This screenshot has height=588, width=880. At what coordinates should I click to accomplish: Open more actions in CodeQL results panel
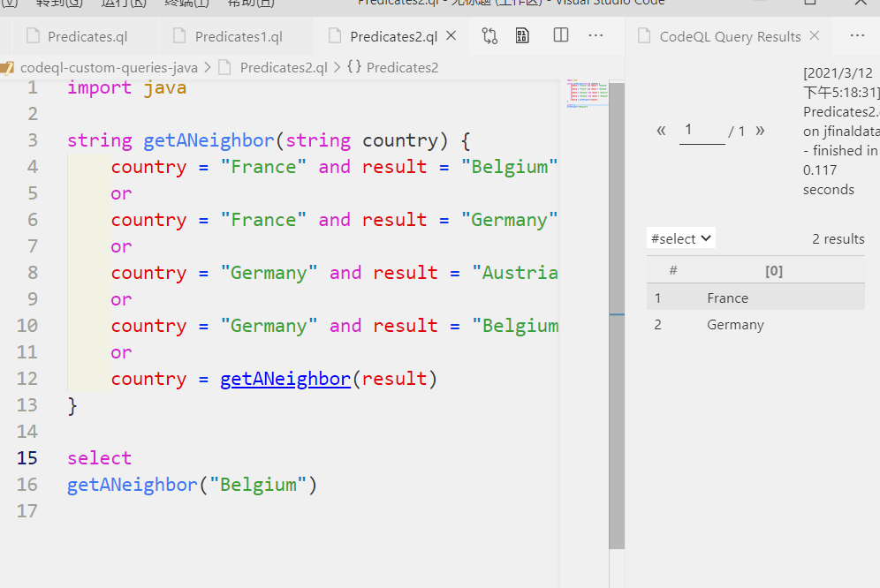[857, 35]
